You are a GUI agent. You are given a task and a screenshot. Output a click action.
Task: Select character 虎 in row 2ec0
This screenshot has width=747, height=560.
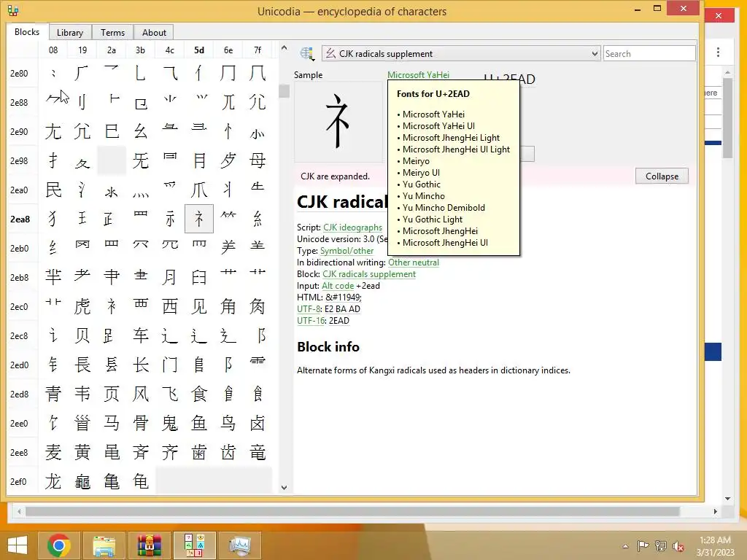(x=82, y=307)
